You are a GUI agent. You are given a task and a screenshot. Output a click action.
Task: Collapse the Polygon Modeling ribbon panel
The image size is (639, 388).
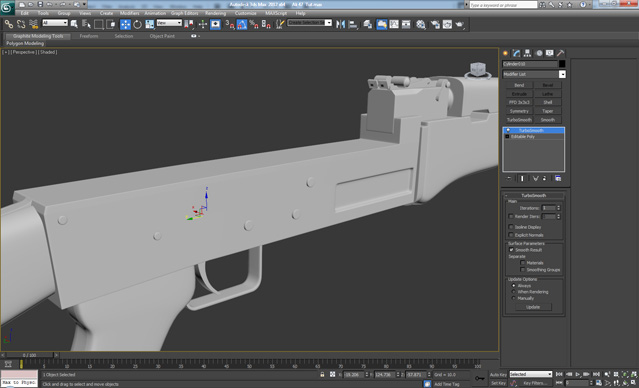pos(25,43)
